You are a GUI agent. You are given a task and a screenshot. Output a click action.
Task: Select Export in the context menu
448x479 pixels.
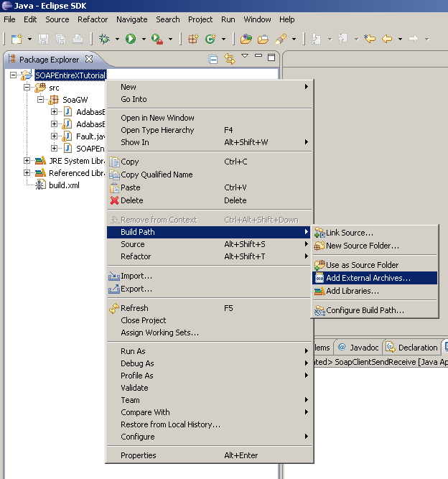pos(209,289)
